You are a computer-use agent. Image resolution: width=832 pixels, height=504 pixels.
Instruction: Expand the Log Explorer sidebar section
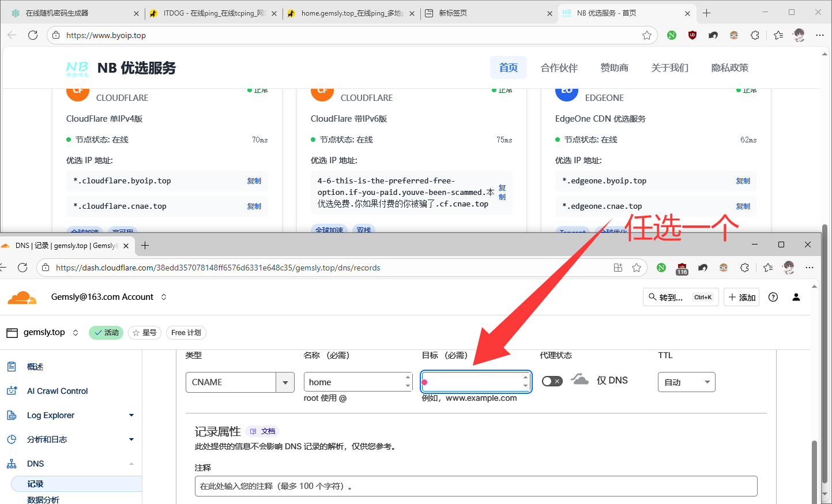tap(131, 415)
